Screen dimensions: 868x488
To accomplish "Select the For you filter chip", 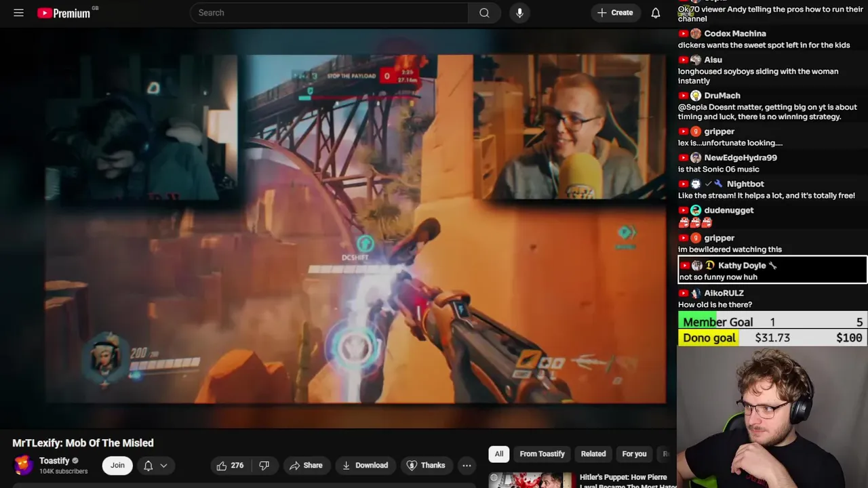I will pos(634,454).
